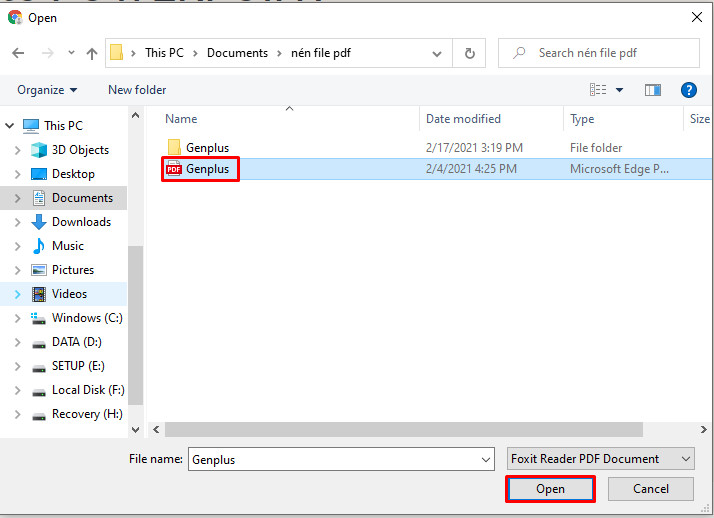The image size is (714, 518).
Task: Open 3D Objects in sidebar
Action: (x=80, y=150)
